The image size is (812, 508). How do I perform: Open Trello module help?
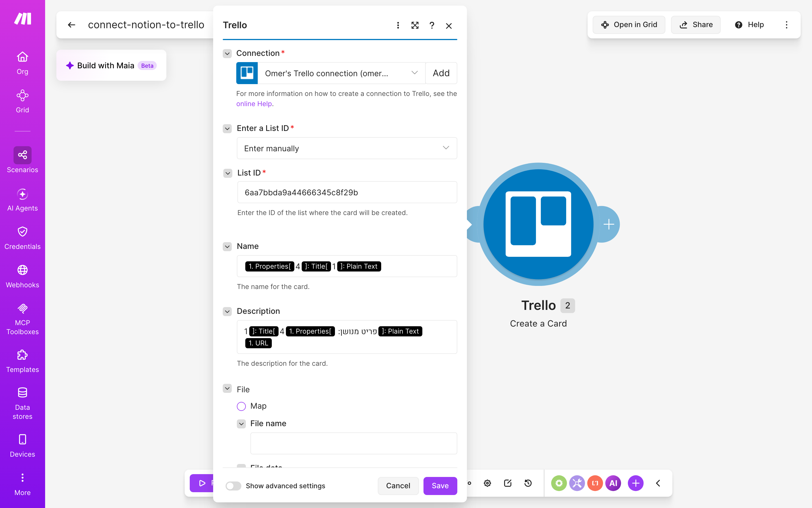[432, 25]
